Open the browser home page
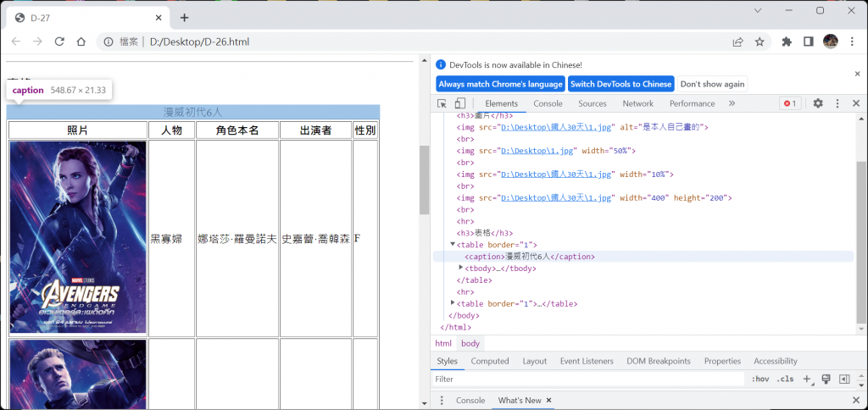The height and width of the screenshot is (410, 868). (81, 42)
